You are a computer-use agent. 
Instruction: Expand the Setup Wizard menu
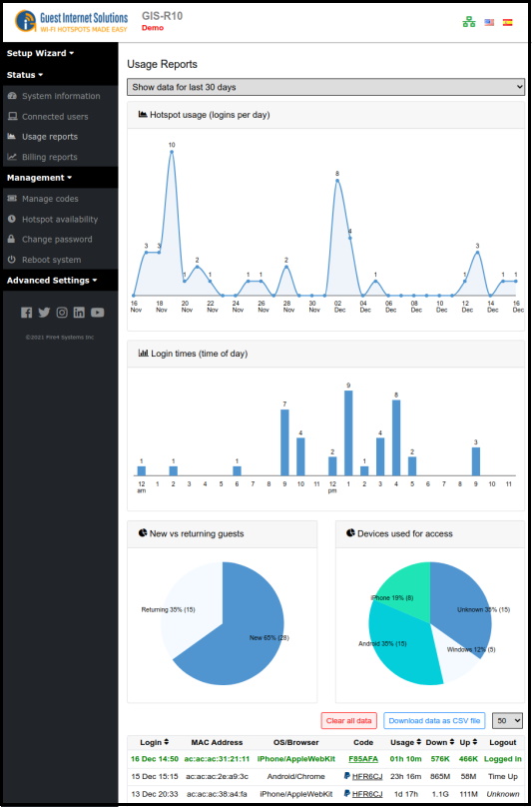pyautogui.click(x=40, y=53)
